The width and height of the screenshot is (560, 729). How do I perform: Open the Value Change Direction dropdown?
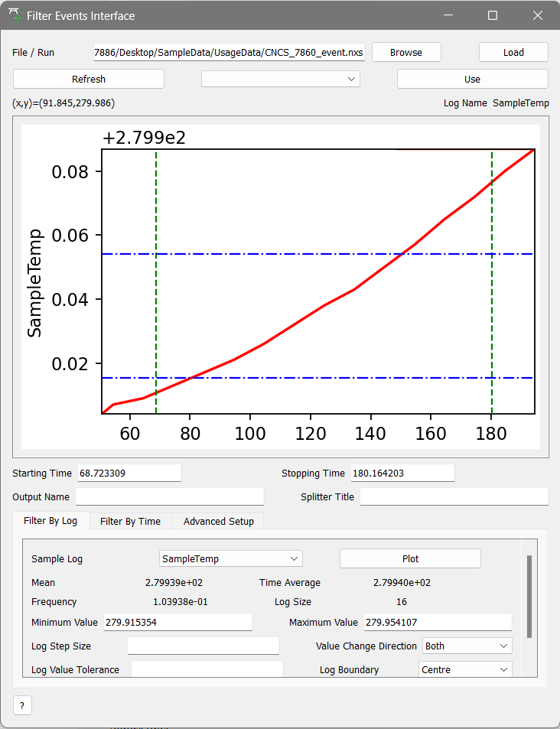click(467, 646)
